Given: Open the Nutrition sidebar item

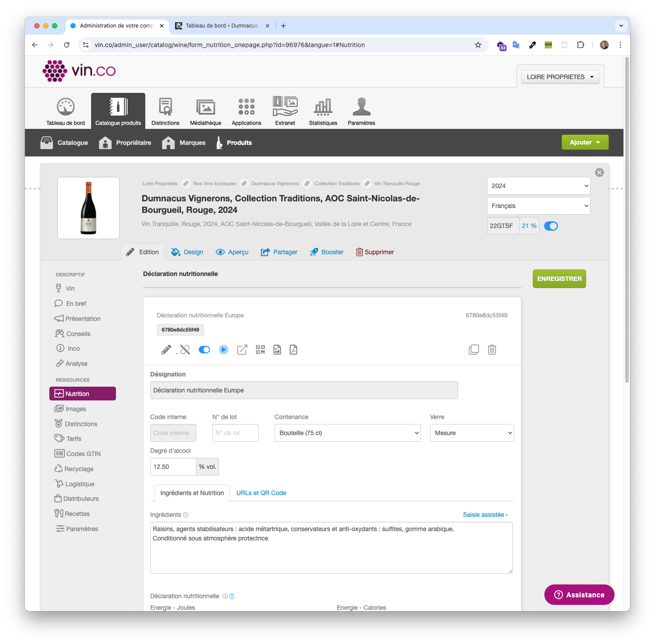Looking at the screenshot, I should (x=83, y=394).
